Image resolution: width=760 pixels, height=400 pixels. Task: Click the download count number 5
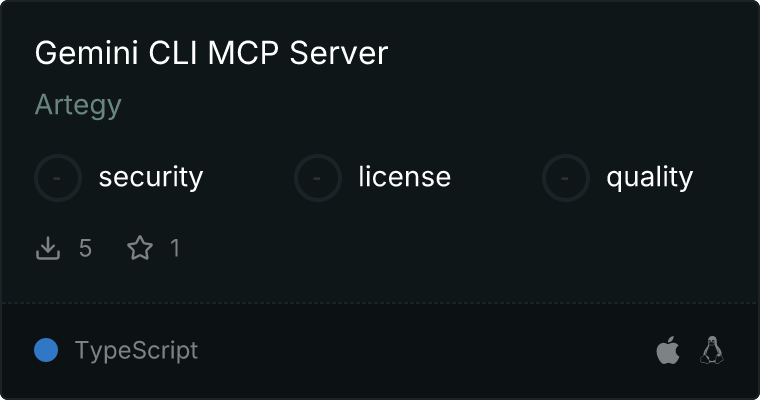(x=85, y=248)
